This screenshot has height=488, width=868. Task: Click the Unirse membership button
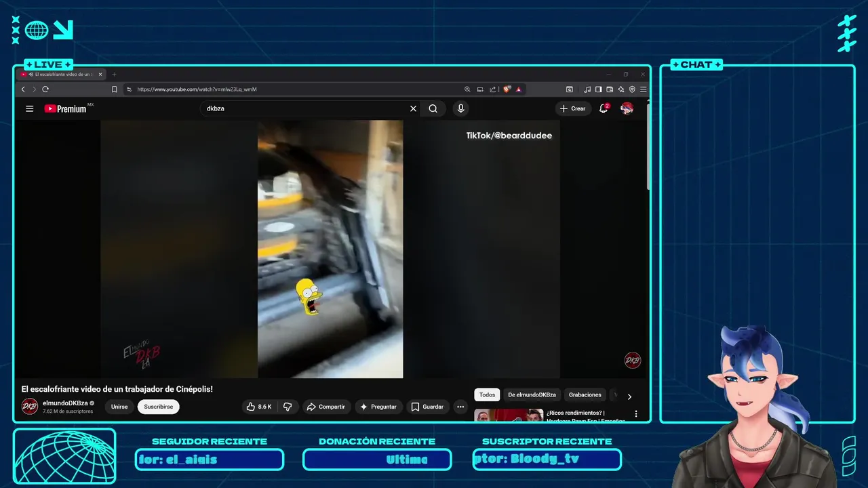pos(119,407)
